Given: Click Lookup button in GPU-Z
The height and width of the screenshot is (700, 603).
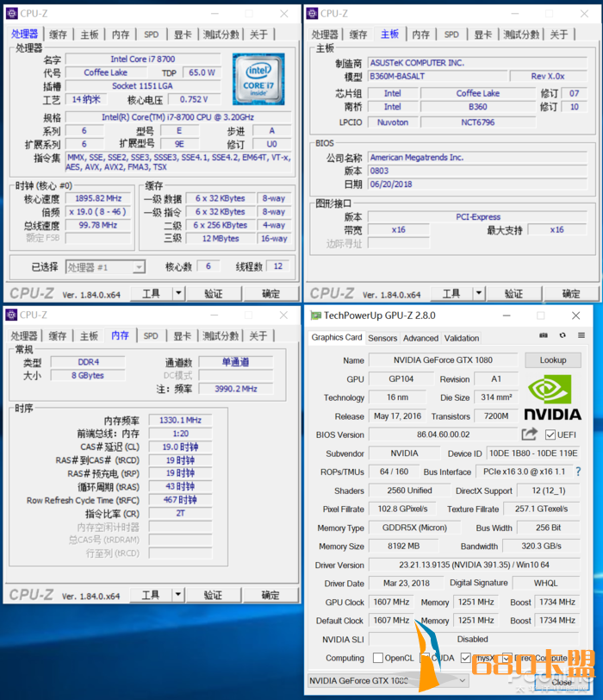Looking at the screenshot, I should pyautogui.click(x=553, y=359).
